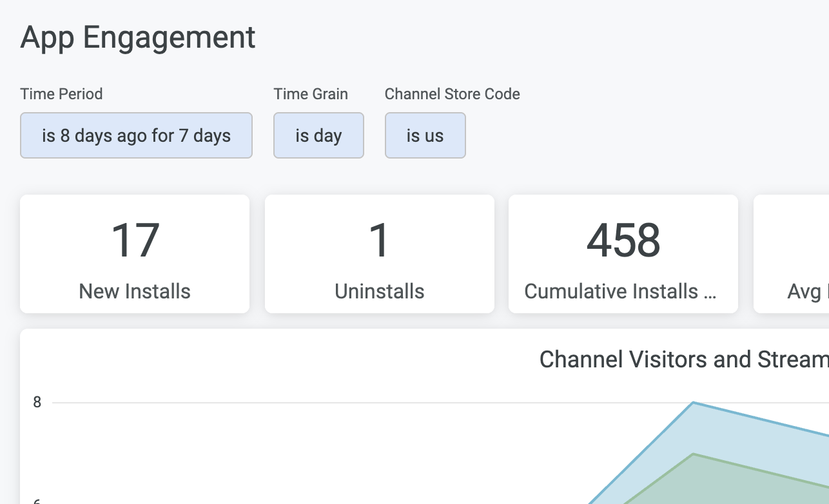Click the Time Grain label text
Image resolution: width=829 pixels, height=504 pixels.
point(311,94)
